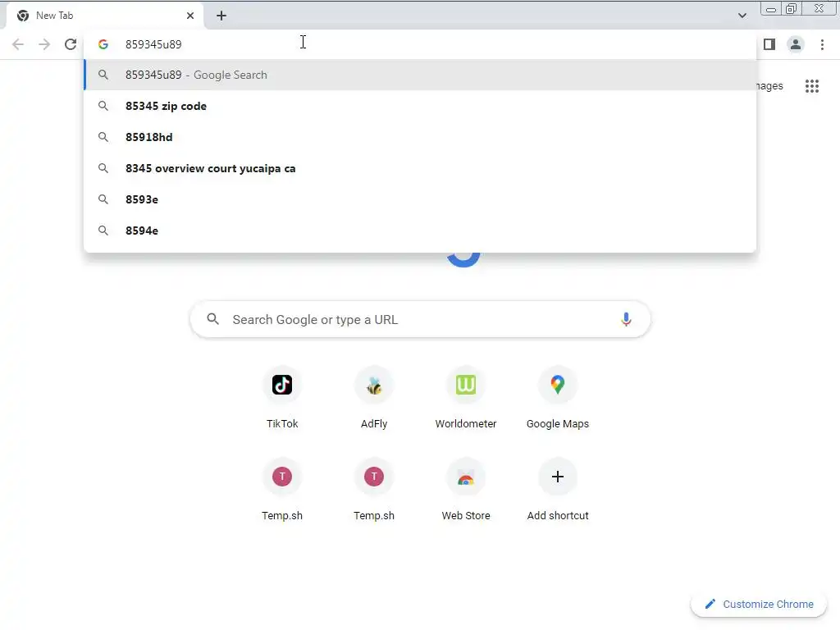Image resolution: width=840 pixels, height=630 pixels.
Task: Click the pencil icon on Customize Chrome
Action: (x=710, y=605)
